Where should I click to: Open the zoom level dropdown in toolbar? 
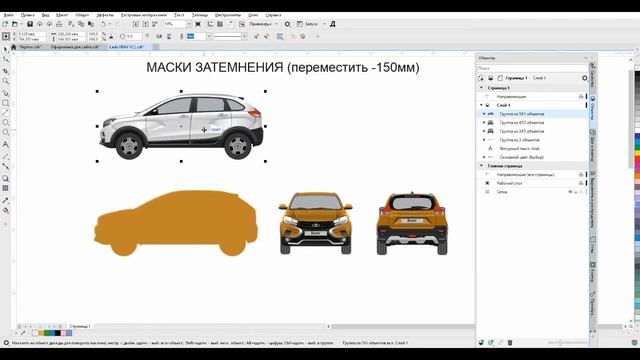(189, 24)
